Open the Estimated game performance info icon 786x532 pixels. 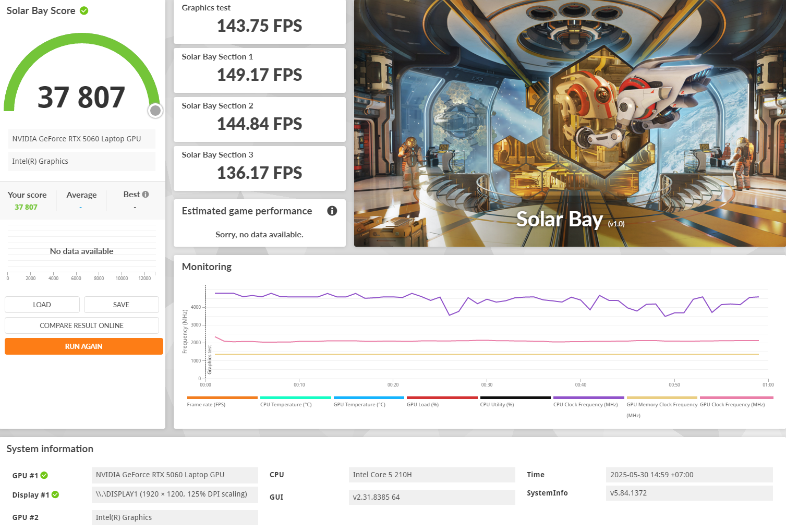coord(332,211)
